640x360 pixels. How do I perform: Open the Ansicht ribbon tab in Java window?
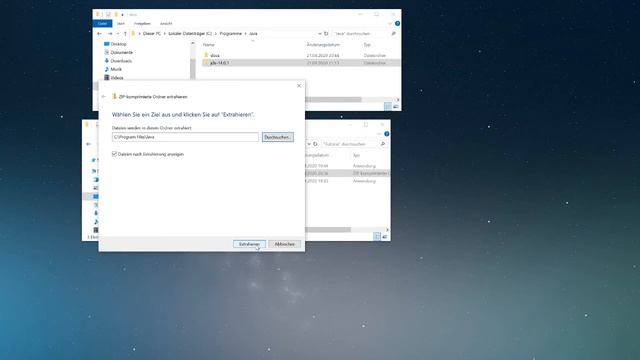coord(166,24)
